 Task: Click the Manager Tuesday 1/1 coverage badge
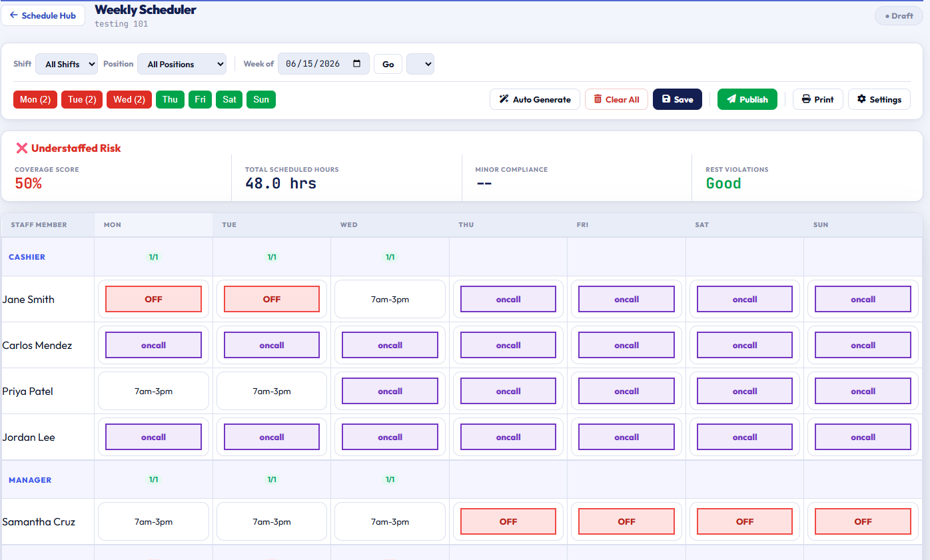point(272,479)
